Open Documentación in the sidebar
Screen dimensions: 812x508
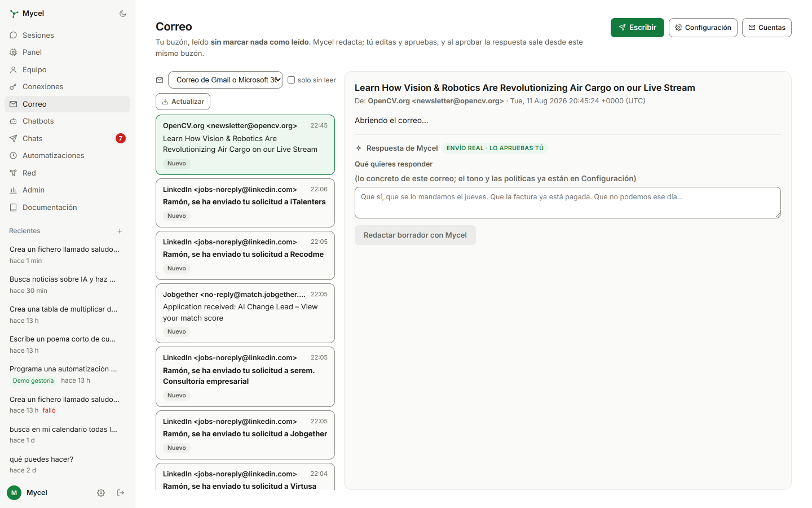pyautogui.click(x=68, y=207)
